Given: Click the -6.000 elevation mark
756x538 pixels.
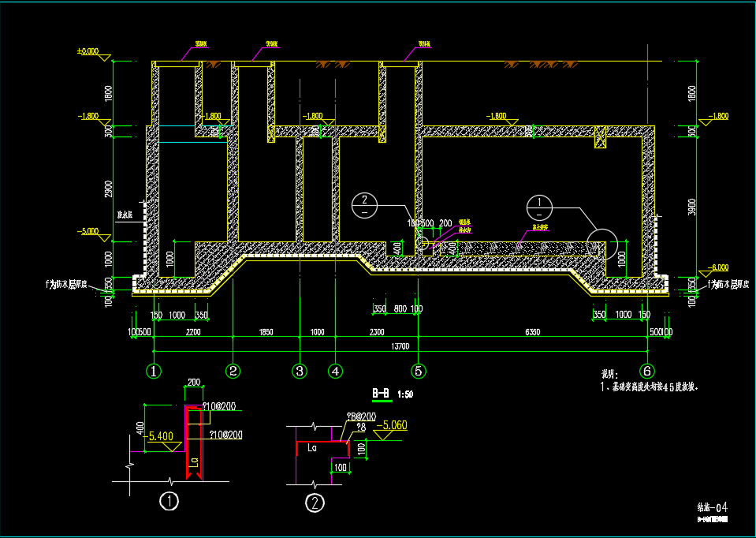Looking at the screenshot, I should point(718,267).
